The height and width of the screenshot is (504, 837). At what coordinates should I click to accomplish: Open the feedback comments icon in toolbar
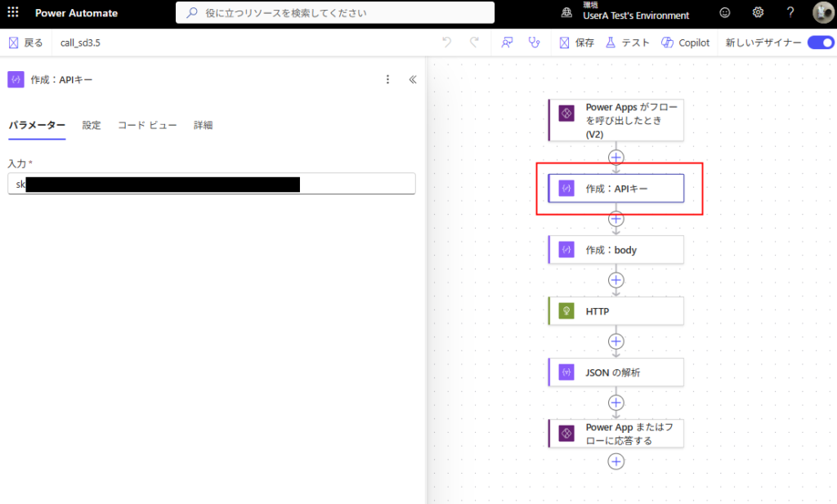point(508,42)
